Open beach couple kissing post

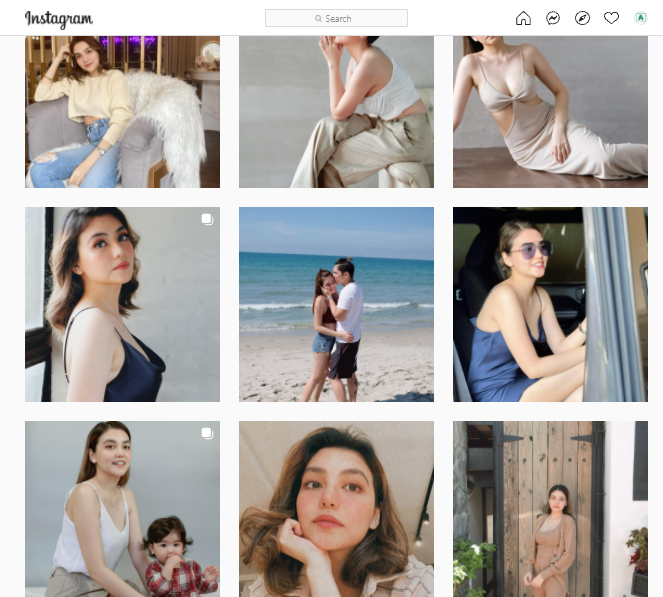coord(336,304)
